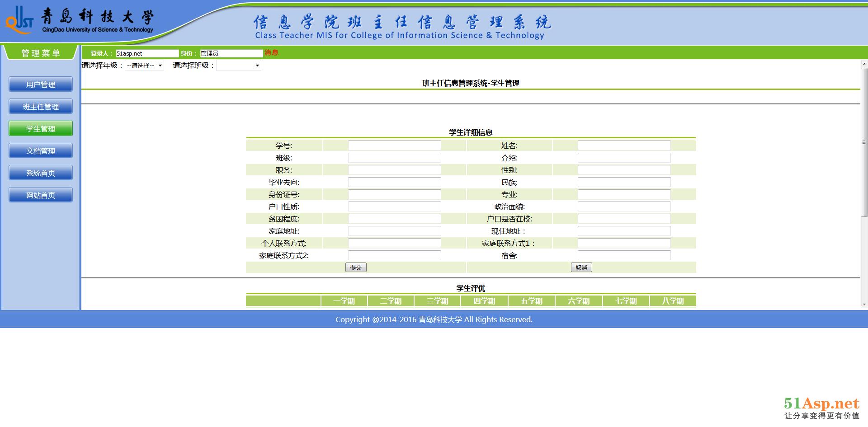The width and height of the screenshot is (868, 427).
Task: Focus the 户口是否在校 input field
Action: tap(624, 219)
